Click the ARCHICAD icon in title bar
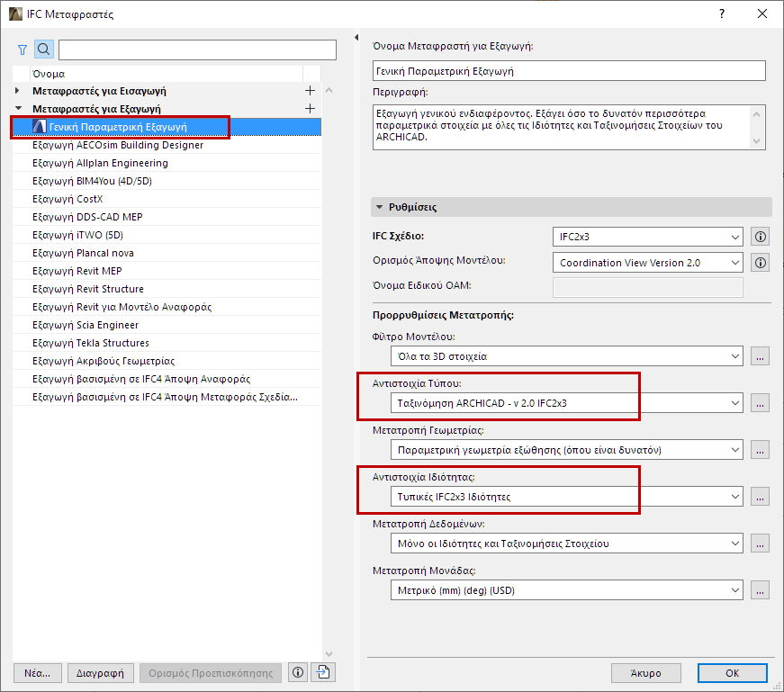Image resolution: width=784 pixels, height=692 pixels. click(15, 14)
